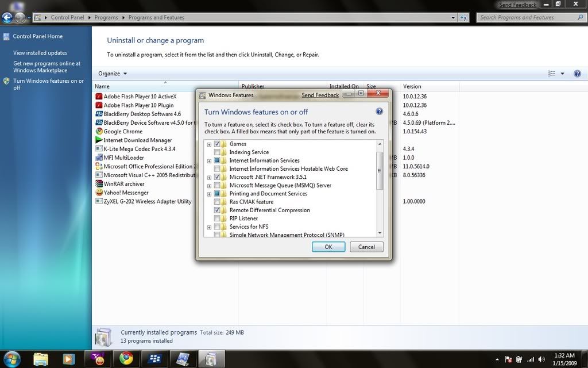
Task: Click the Windows Start orb
Action: click(11, 358)
